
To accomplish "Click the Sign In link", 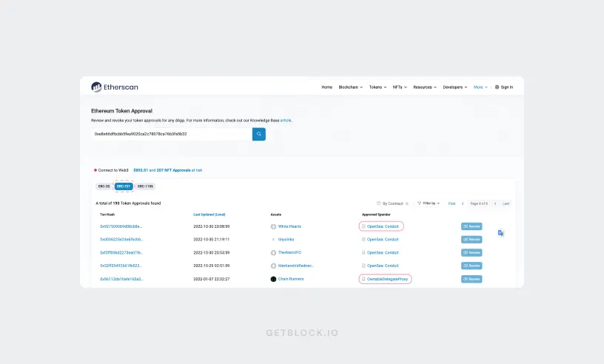I will (x=506, y=87).
